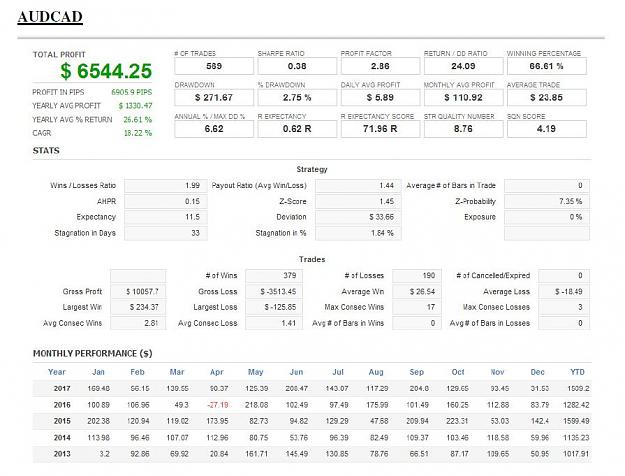
Task: Click the YTD column header
Action: click(577, 372)
